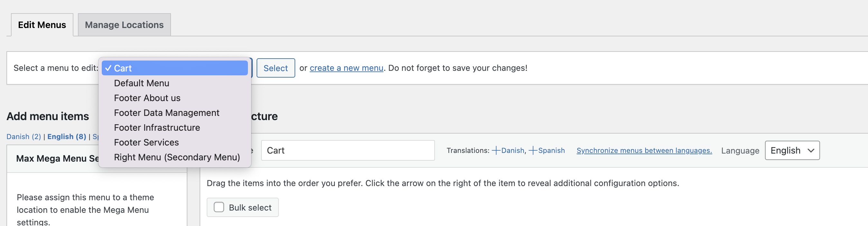Follow the create a new menu link

346,68
